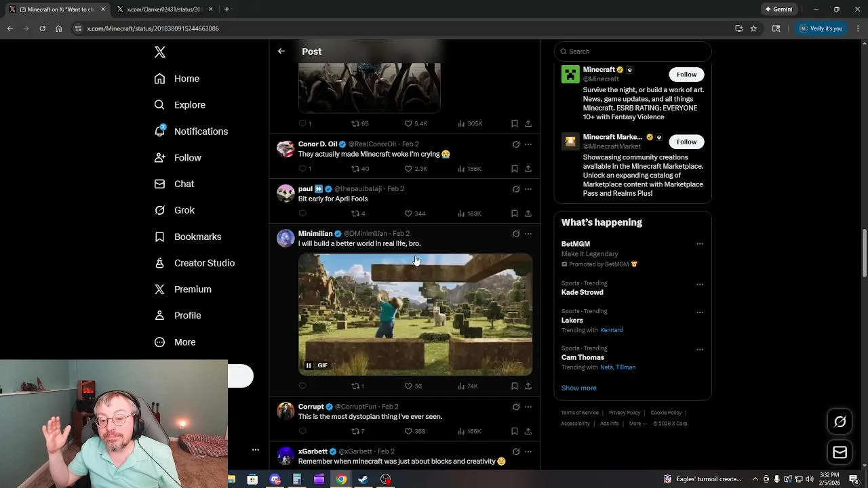Open the taskbar clock showing 3:32 PM
The height and width of the screenshot is (488, 868).
pos(829,479)
